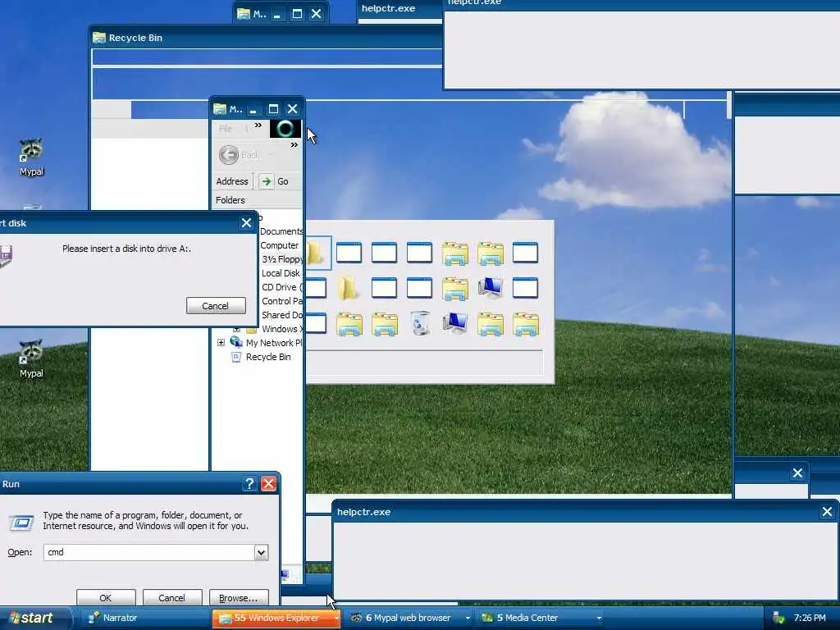Viewport: 840px width, 630px height.
Task: Open the 6 Mypal web browser group arrow
Action: (468, 619)
